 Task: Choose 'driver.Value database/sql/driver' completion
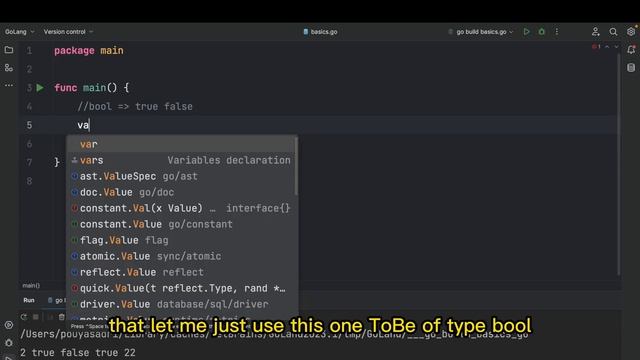tap(181, 304)
